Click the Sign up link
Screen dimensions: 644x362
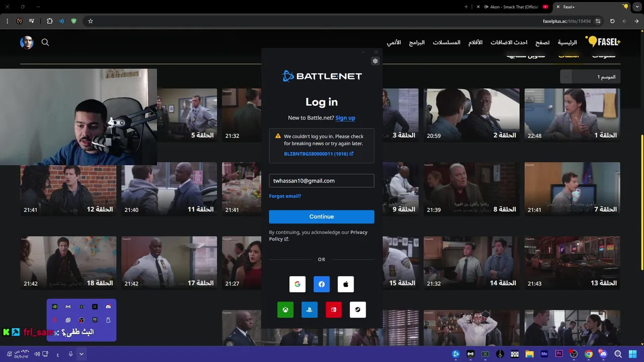345,118
